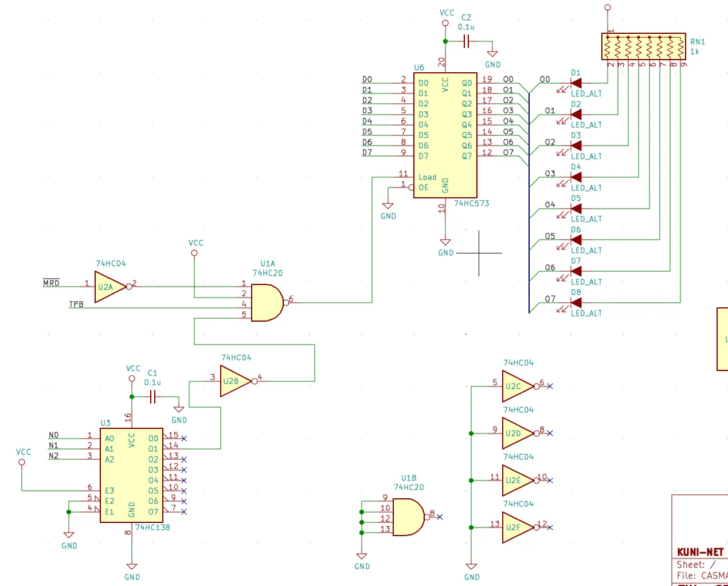Select the C2 capacitor symbol

point(466,41)
